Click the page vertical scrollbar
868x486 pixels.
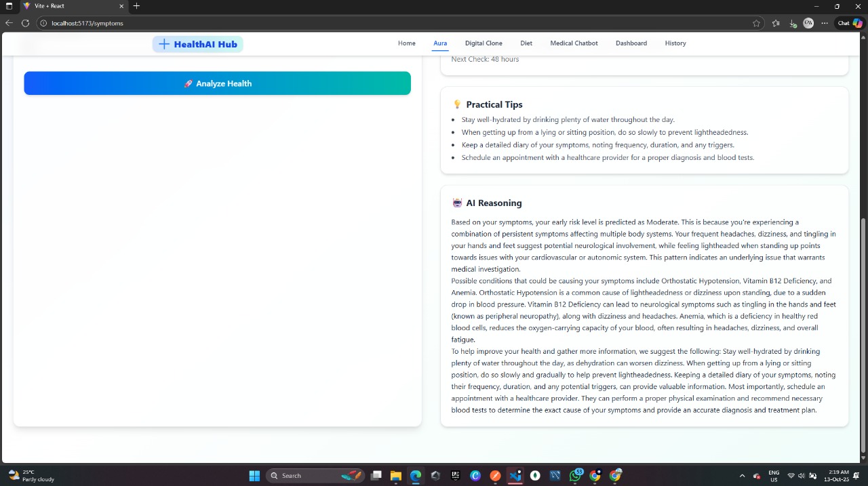click(863, 336)
